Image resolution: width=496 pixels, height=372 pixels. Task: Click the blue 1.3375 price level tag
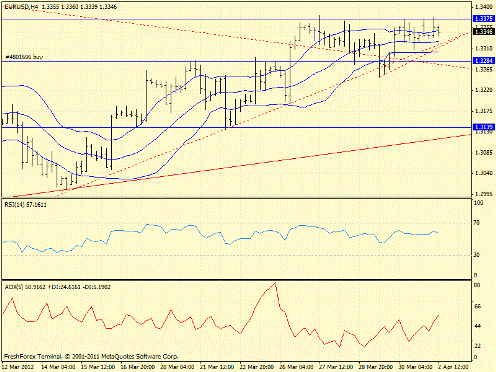(483, 19)
